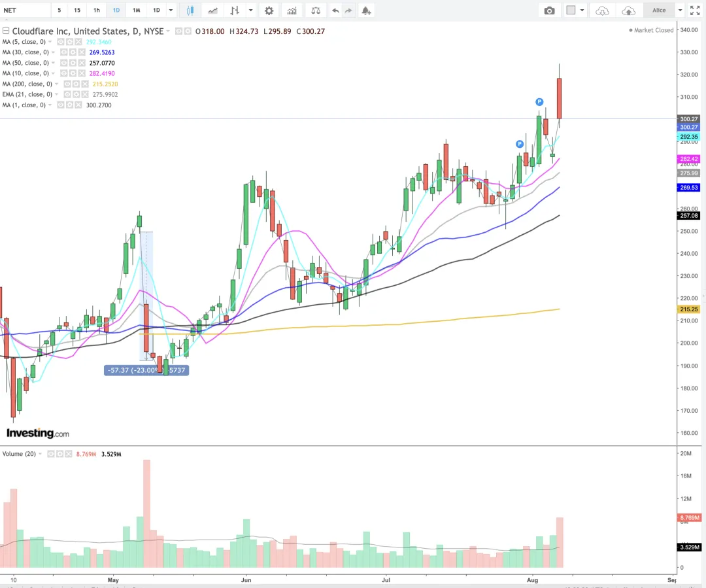Click the -57.37 (-23.00%) measurement label

(146, 370)
